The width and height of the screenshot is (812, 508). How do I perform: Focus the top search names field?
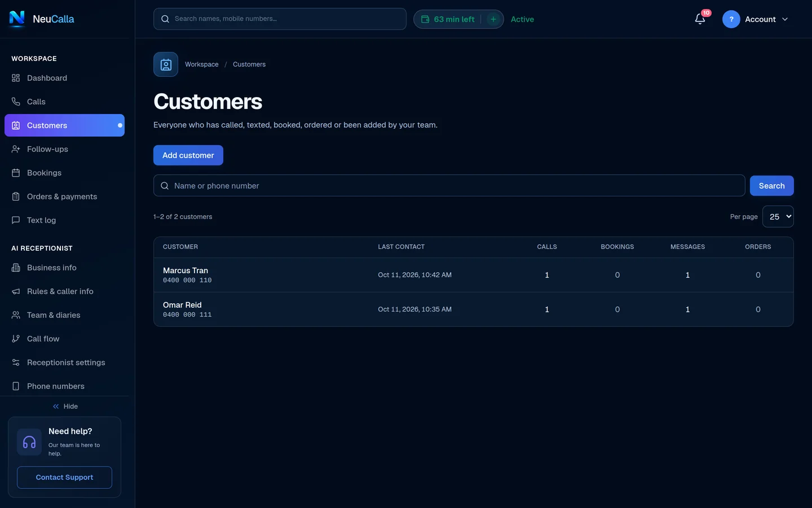tap(280, 19)
